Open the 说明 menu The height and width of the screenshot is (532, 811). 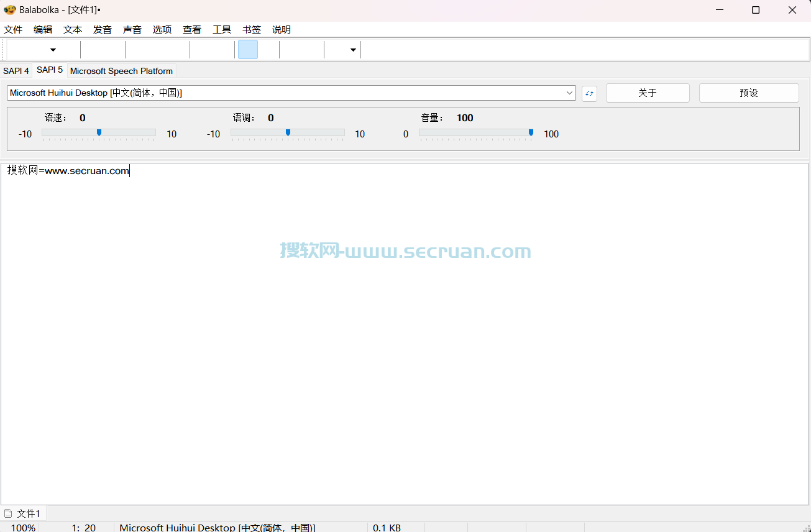click(x=282, y=29)
